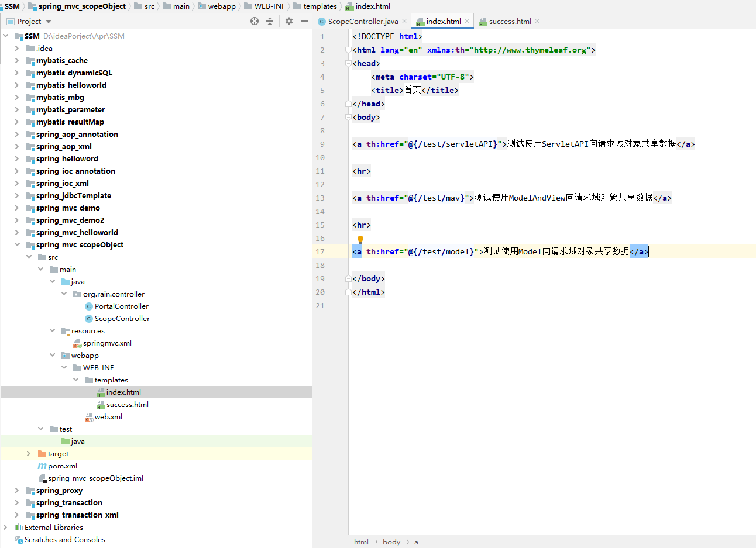
Task: Click the thymeleaf namespace URL text
Action: pos(530,50)
